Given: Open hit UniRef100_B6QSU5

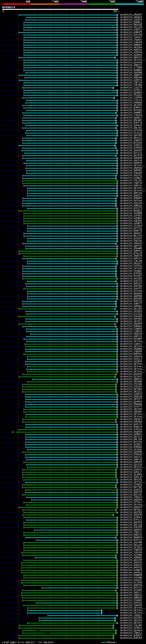Looking at the screenshot, I should tap(131, 25).
